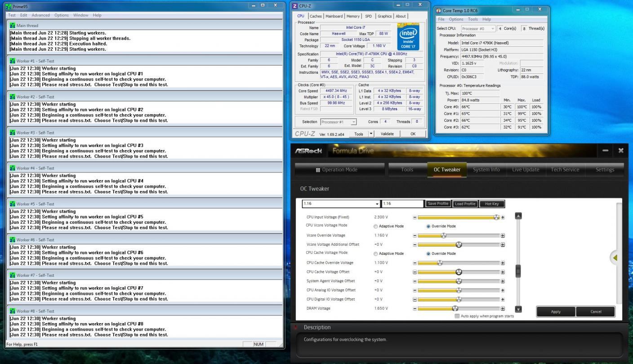The image size is (633, 364).
Task: Increase CPU Digital IO Voltage Offset plus icon
Action: point(503,299)
